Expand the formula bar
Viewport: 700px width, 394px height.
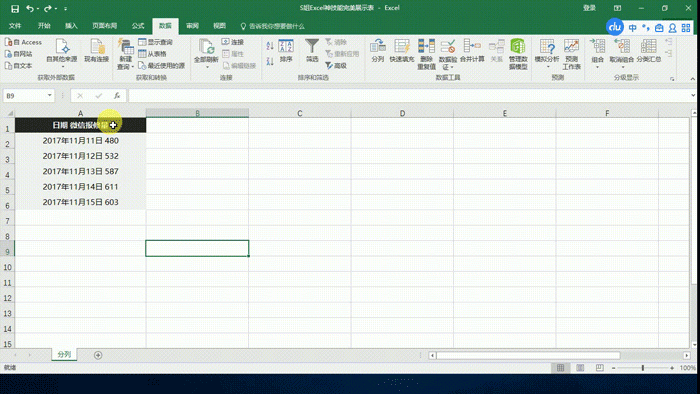[693, 95]
